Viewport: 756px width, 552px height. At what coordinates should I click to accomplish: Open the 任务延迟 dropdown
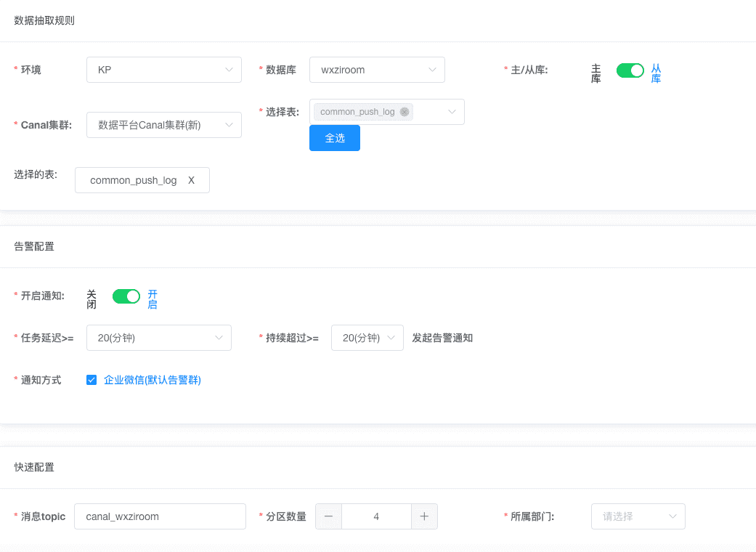pos(158,338)
